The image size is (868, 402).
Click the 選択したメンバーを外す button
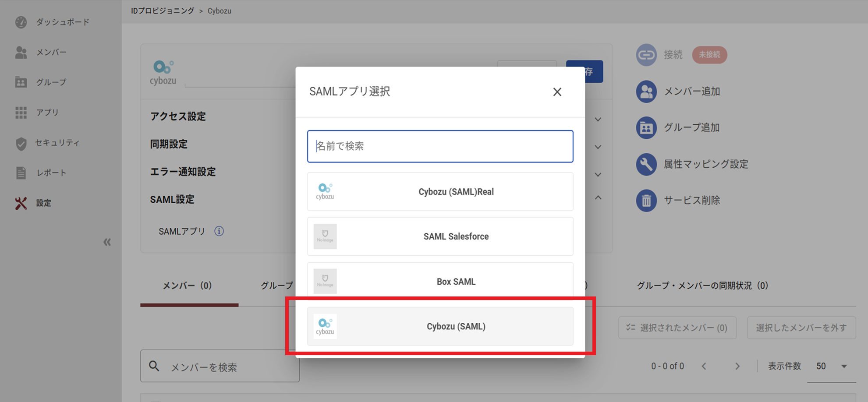point(801,328)
